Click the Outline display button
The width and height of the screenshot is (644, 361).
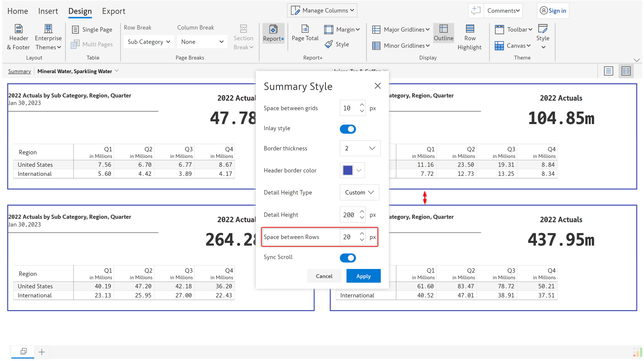(443, 33)
